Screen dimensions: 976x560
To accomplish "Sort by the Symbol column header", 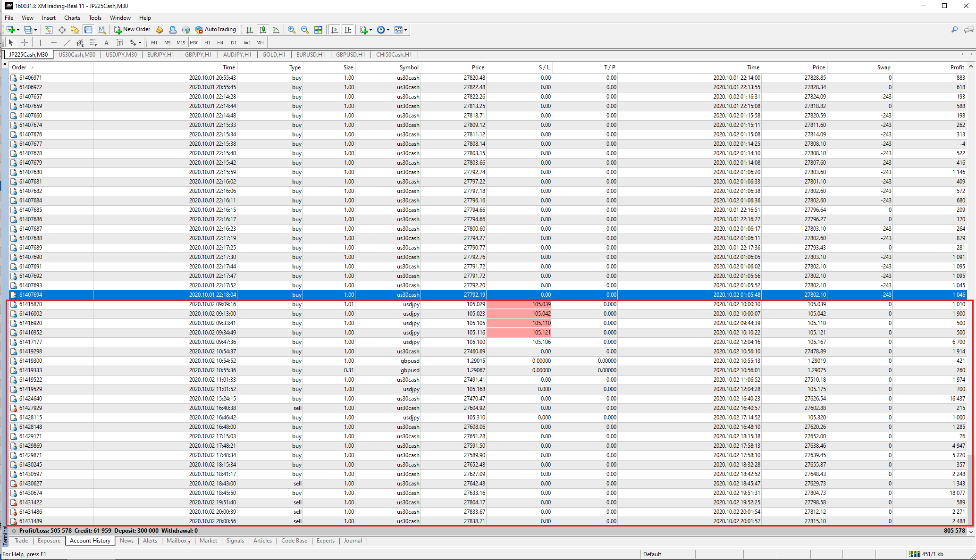I will 388,67.
